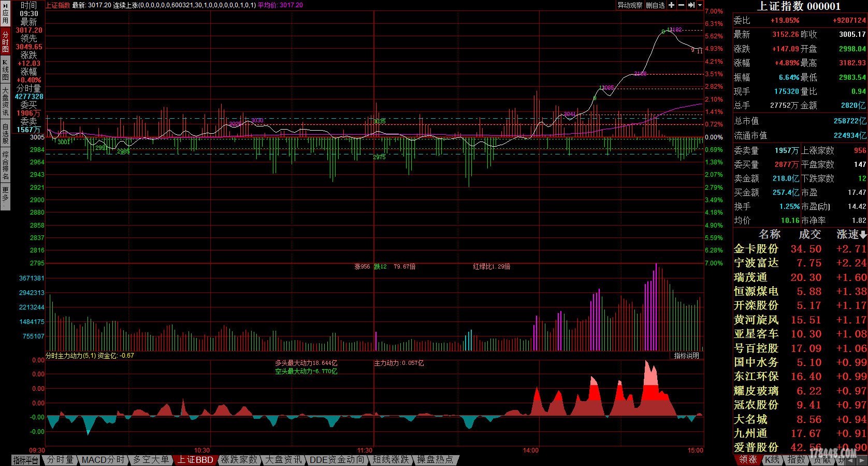Screen dimensions: 868x466
Task: Click the 成交 column header
Action: [809, 235]
